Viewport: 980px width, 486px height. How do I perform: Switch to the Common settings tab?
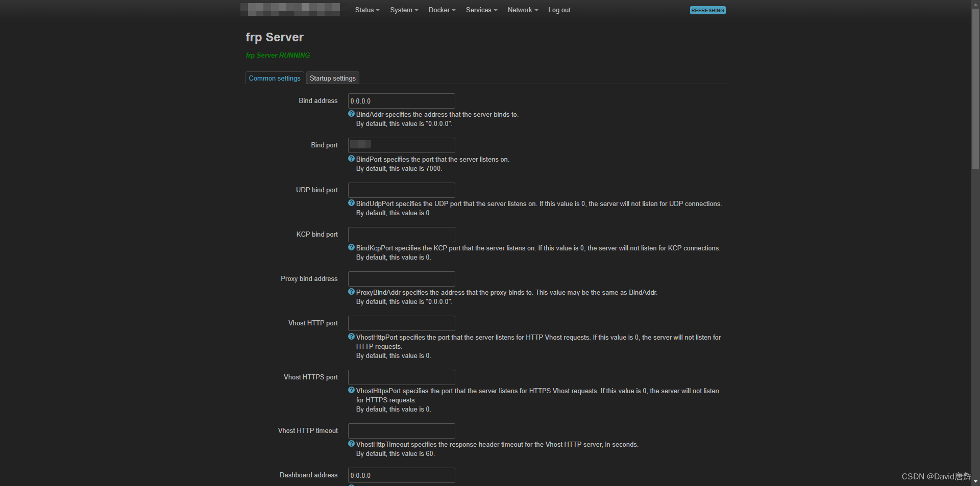(x=275, y=78)
